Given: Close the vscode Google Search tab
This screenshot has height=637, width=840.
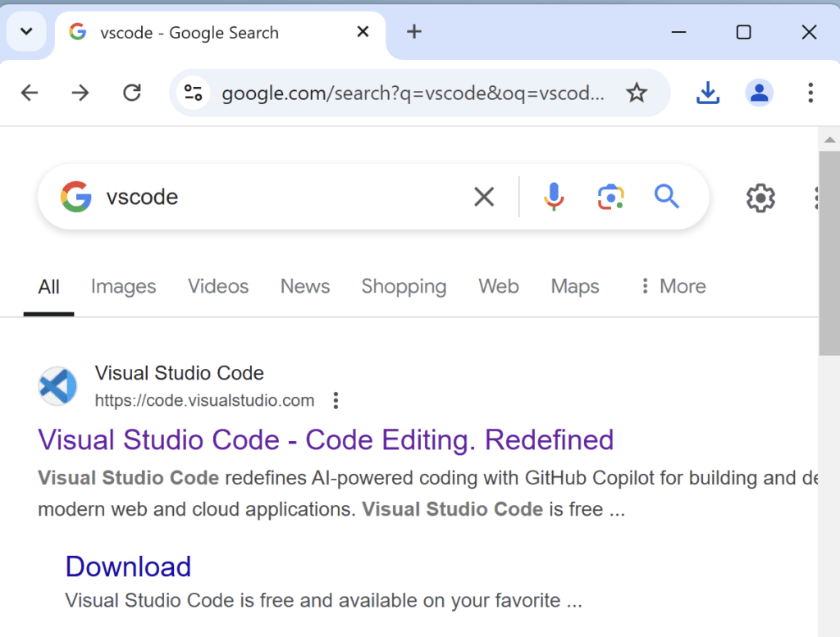Looking at the screenshot, I should (363, 32).
